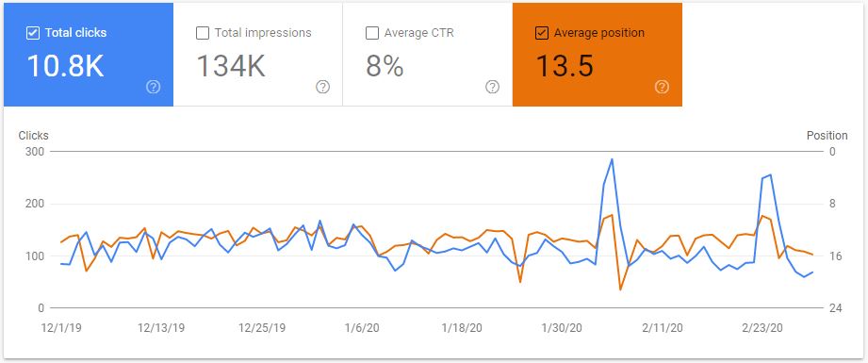
Task: Enable the Total impressions checkbox
Action: [x=203, y=33]
